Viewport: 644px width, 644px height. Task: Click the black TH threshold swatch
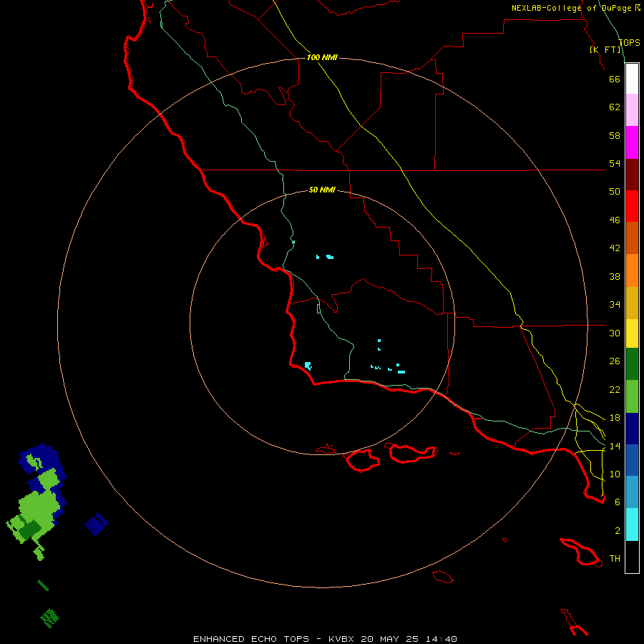(632, 557)
